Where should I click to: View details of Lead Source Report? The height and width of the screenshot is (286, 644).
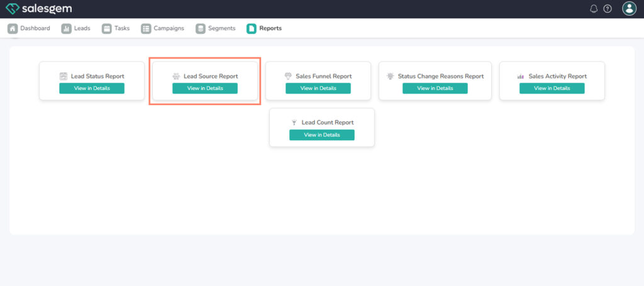point(205,88)
